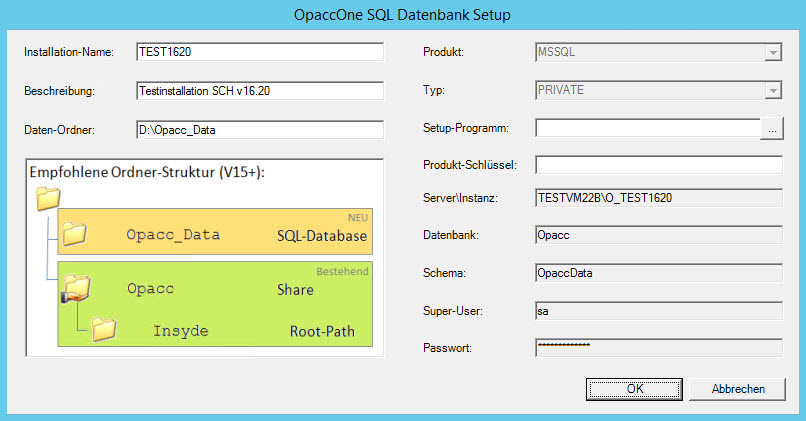Click the "Share" text in the green box
This screenshot has height=421, width=806.
tap(295, 289)
